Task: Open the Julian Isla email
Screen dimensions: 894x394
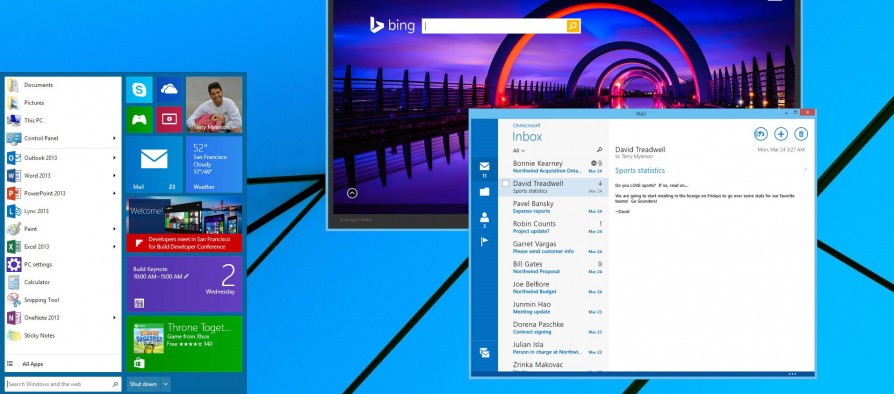Action: [x=554, y=348]
